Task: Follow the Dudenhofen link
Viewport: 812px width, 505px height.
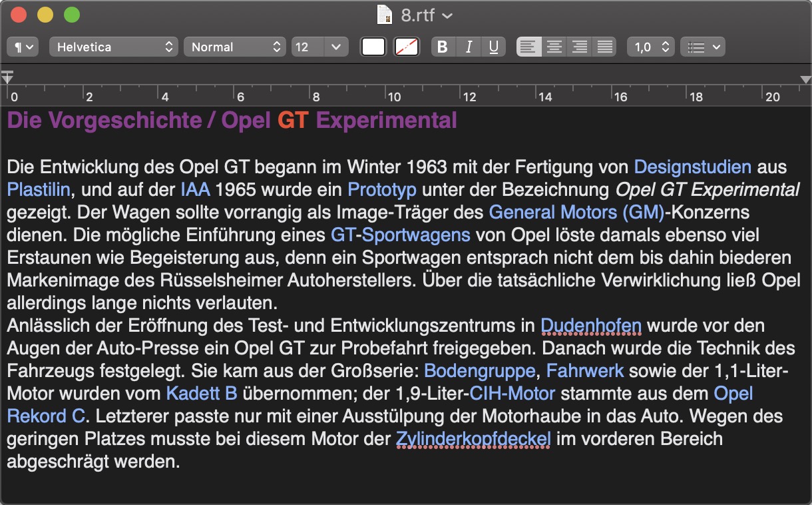Action: [x=591, y=326]
